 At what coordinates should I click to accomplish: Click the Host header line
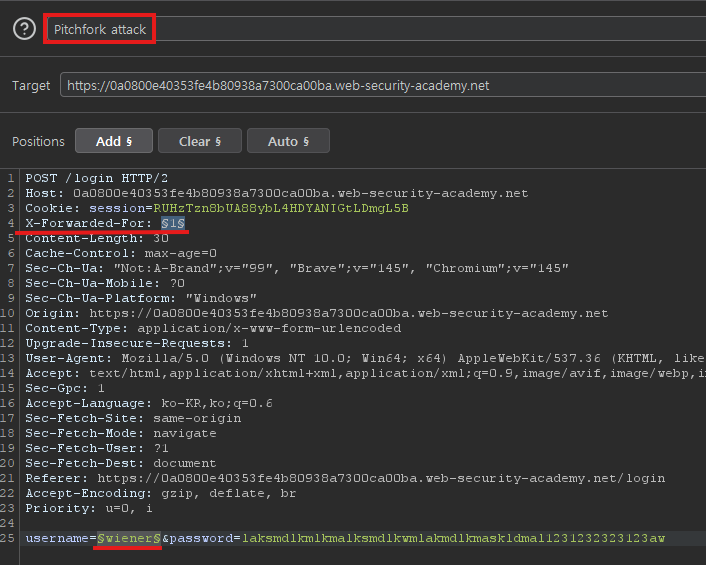click(x=276, y=193)
